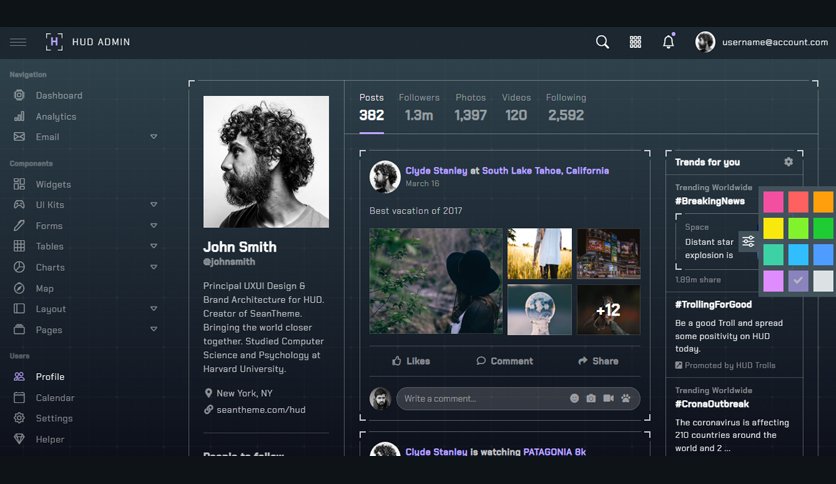This screenshot has height=484, width=836.
Task: Click the Forms pencil icon
Action: coord(19,225)
